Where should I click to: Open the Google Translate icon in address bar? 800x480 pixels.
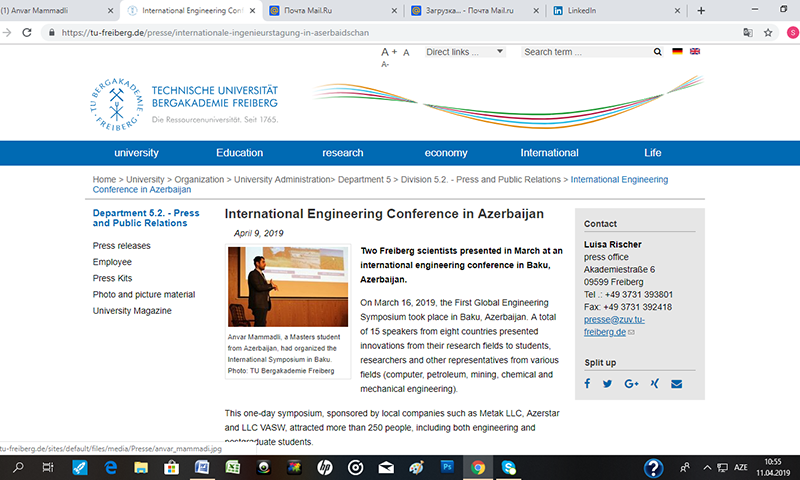coord(747,32)
